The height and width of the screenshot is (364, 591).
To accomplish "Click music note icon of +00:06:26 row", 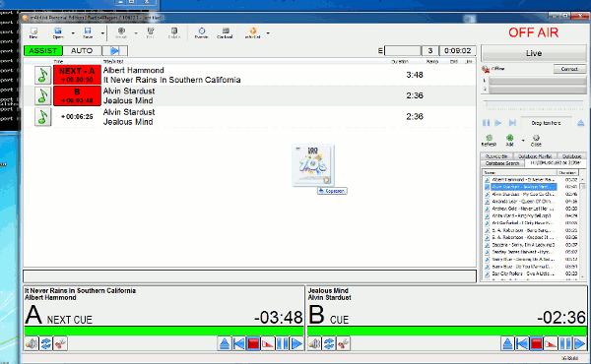I will [x=42, y=117].
